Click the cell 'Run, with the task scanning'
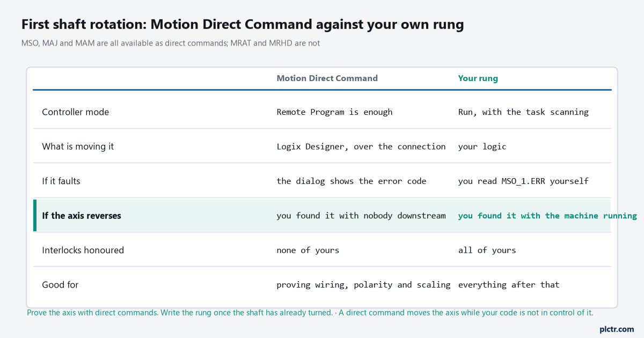The width and height of the screenshot is (644, 338). tap(523, 112)
